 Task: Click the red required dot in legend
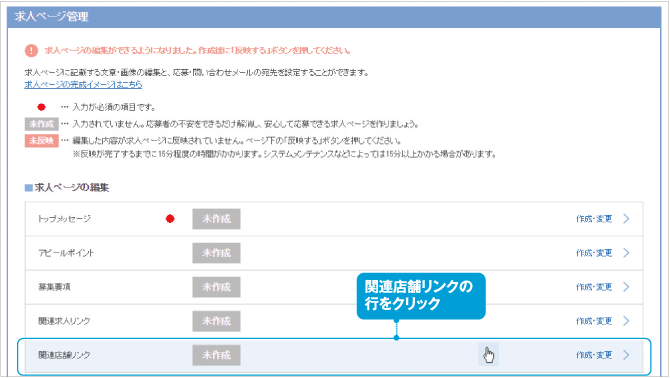click(41, 107)
